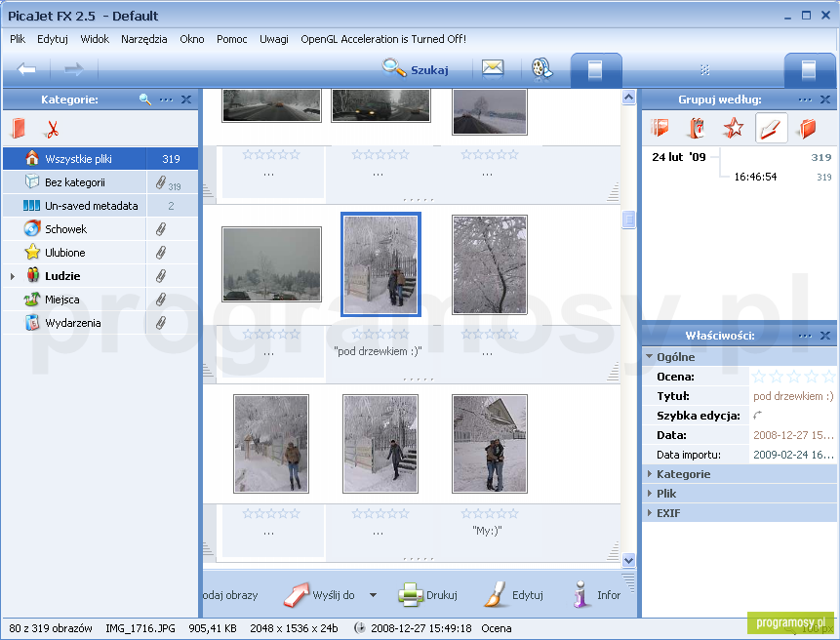Go forward with the right arrow button

click(74, 69)
